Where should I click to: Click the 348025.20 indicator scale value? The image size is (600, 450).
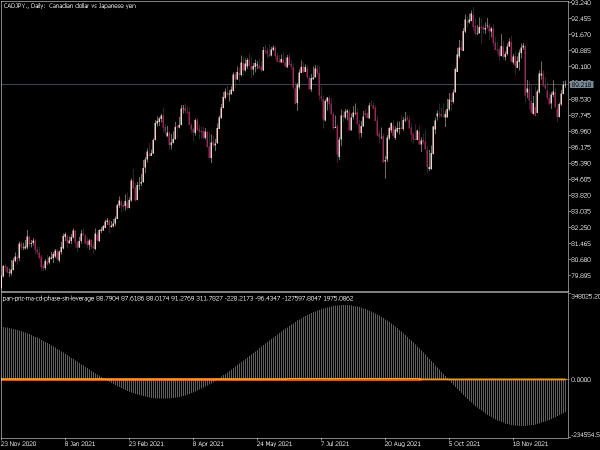pyautogui.click(x=585, y=296)
